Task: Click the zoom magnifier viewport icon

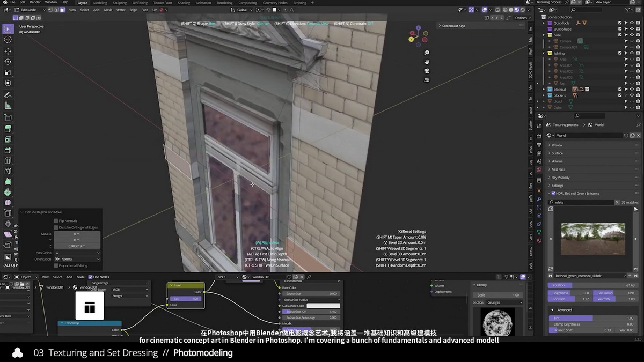Action: click(x=427, y=53)
